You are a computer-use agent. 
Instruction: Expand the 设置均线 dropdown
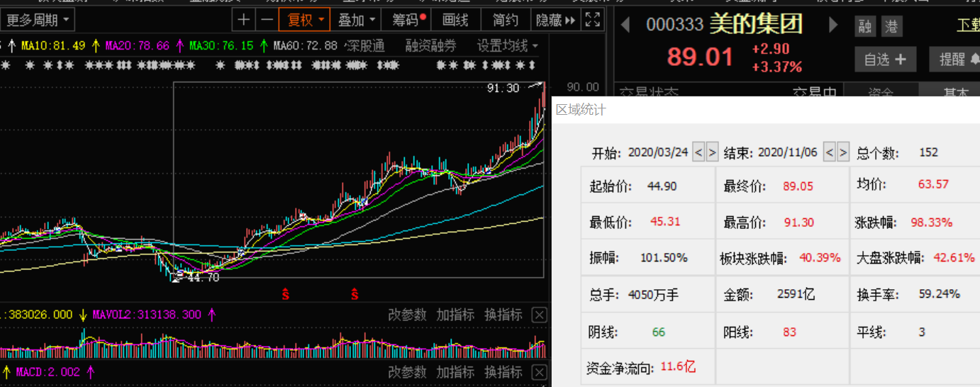click(x=508, y=46)
